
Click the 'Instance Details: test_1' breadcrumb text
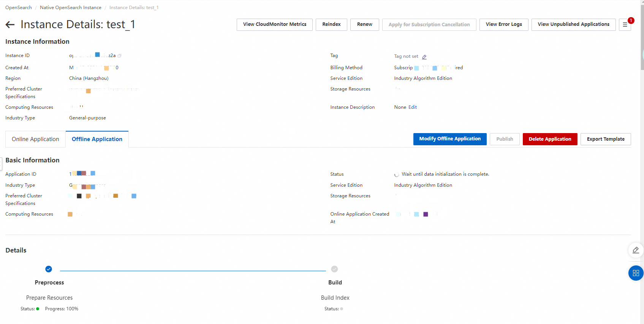(x=134, y=8)
